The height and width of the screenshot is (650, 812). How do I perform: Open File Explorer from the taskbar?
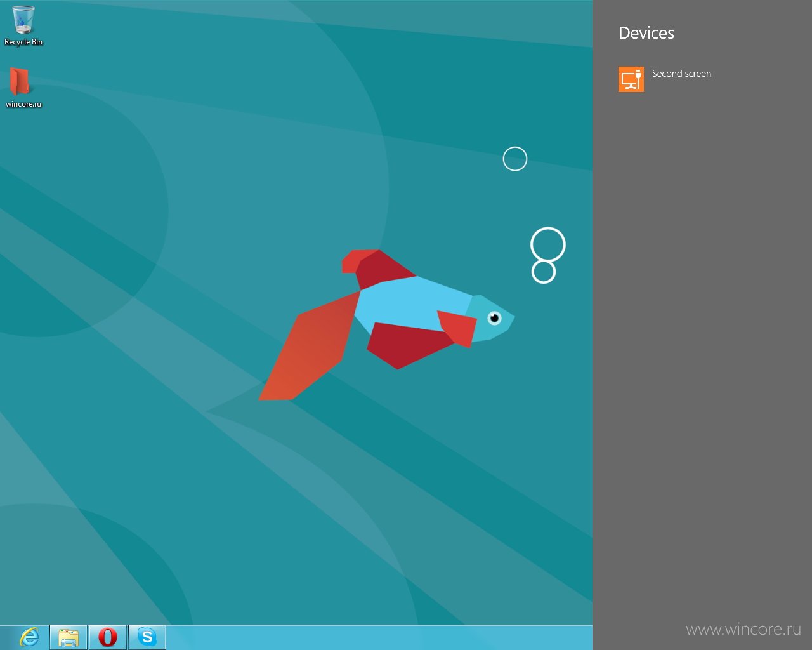click(x=69, y=637)
